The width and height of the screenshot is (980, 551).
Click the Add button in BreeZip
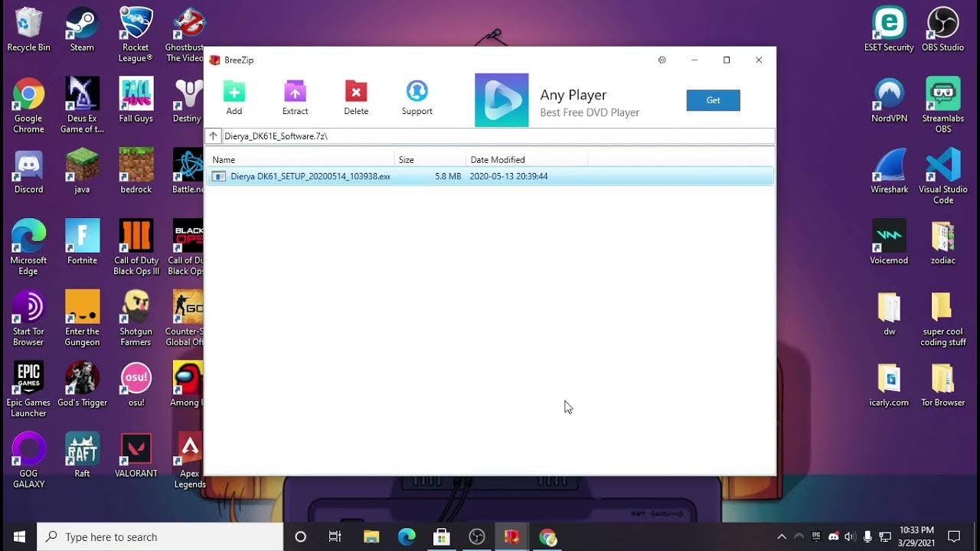pyautogui.click(x=234, y=98)
